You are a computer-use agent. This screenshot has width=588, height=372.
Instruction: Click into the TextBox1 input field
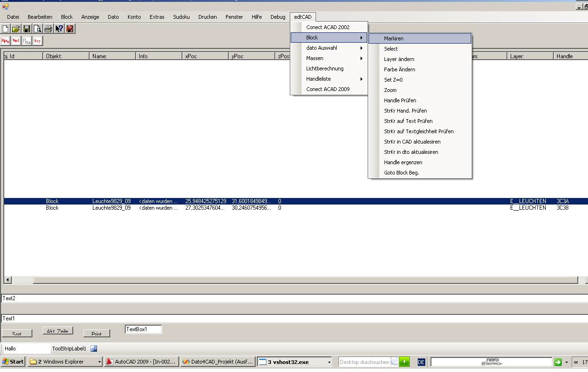point(143,329)
